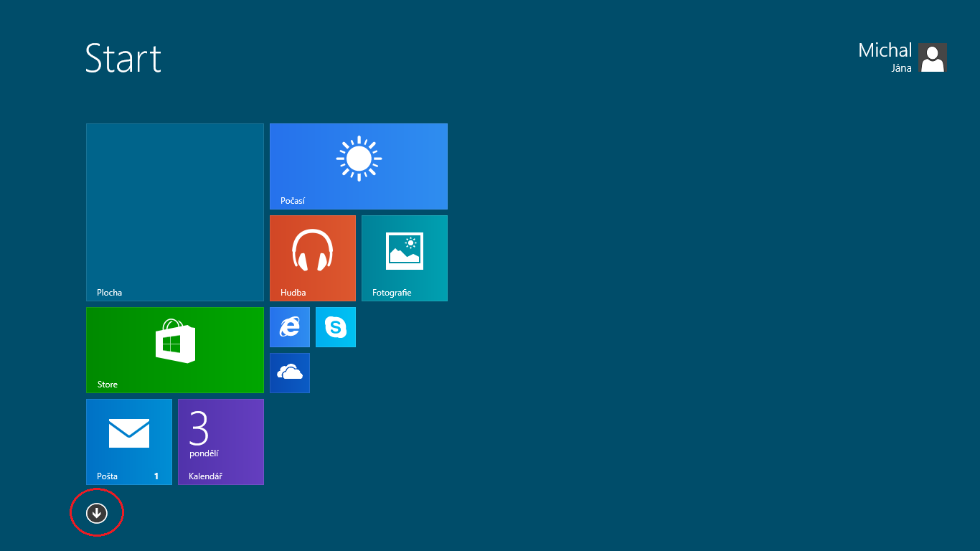
Task: Launch Hudba music app
Action: point(312,258)
